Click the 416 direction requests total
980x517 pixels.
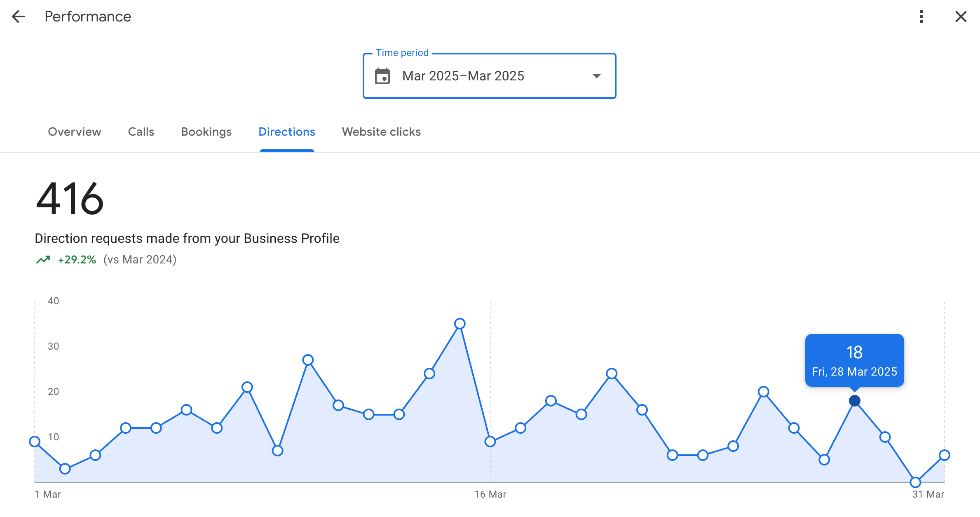coord(69,199)
